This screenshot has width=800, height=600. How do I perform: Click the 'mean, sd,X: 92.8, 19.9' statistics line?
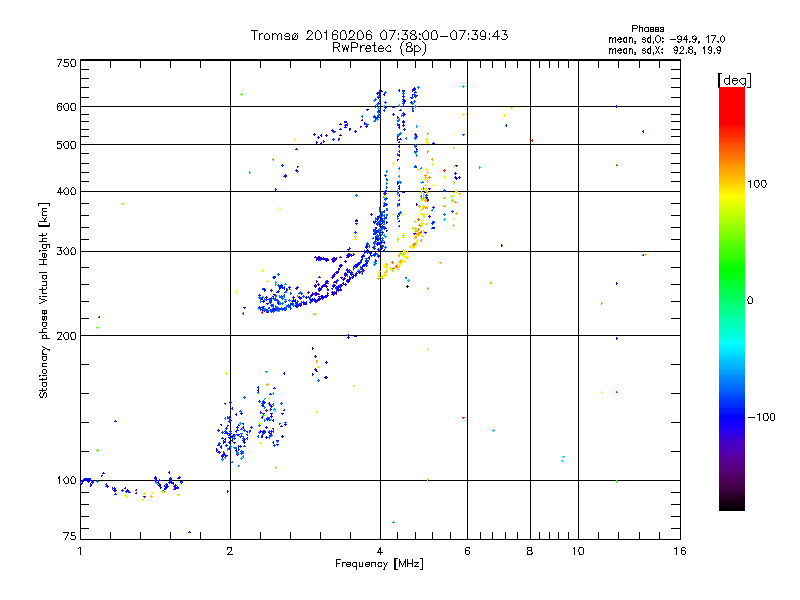664,50
